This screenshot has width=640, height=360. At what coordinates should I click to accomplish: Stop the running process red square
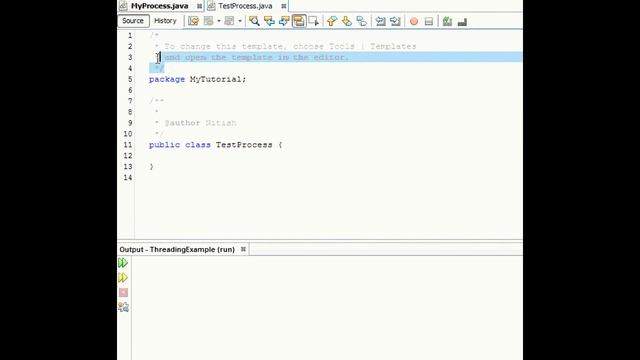tap(124, 292)
